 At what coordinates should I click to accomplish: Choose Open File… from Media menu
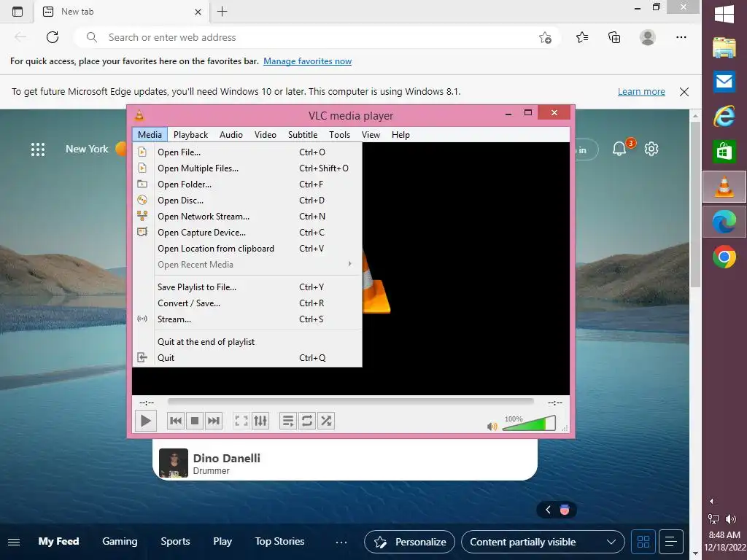coord(247,152)
